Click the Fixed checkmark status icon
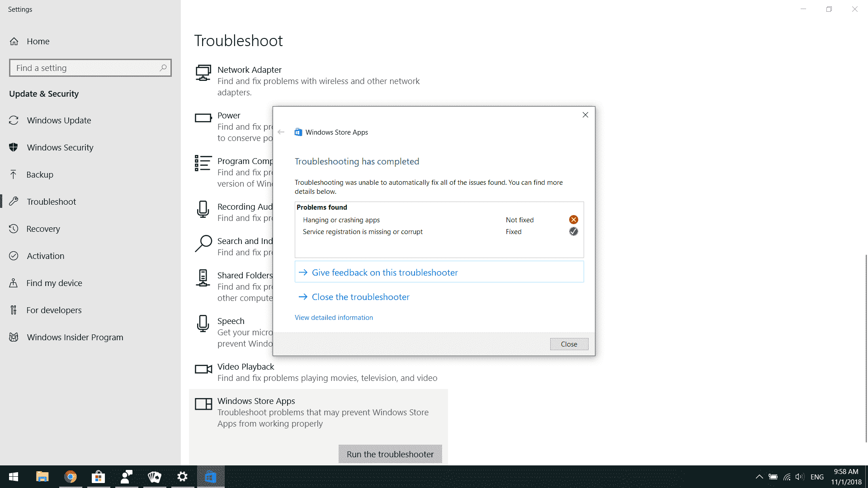Screen dimensions: 868x488 [x=573, y=231]
